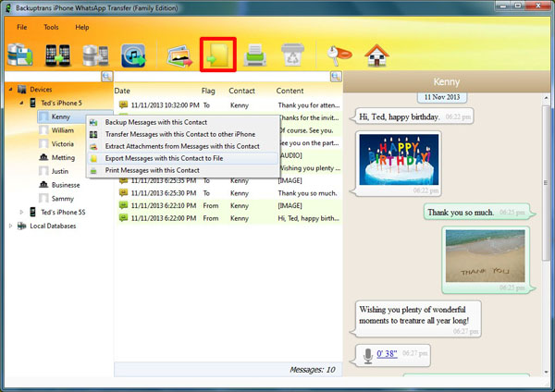Choose Print Messages with this Contact
555x392 pixels.
[x=182, y=170]
